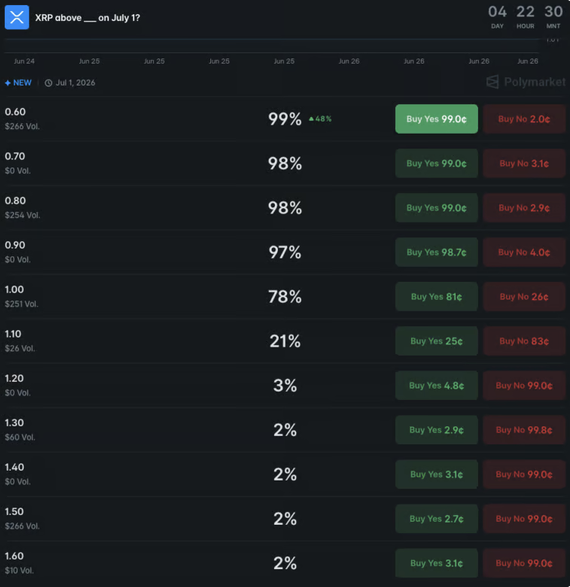Buy No 26¢ on the 1.00 row
Viewport: 570px width, 587px height.
tap(524, 296)
